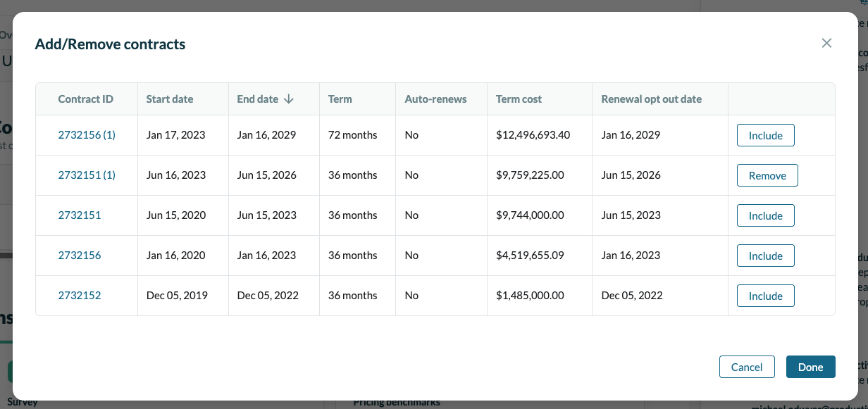The height and width of the screenshot is (409, 868).
Task: Sort by Term cost column header
Action: pyautogui.click(x=519, y=99)
